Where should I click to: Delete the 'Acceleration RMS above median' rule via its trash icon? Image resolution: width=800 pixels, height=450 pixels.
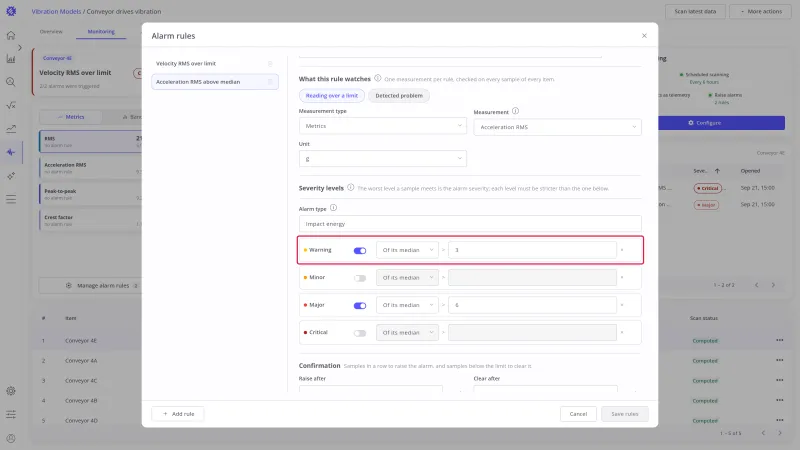coord(270,82)
